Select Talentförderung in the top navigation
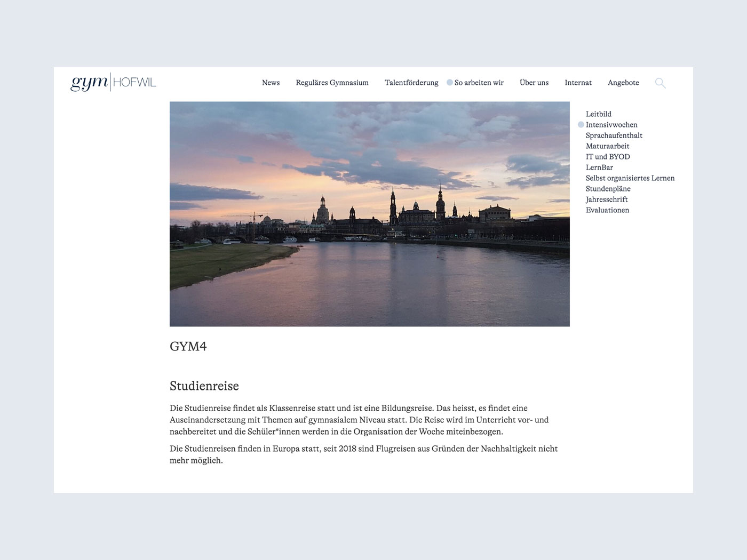 tap(411, 83)
